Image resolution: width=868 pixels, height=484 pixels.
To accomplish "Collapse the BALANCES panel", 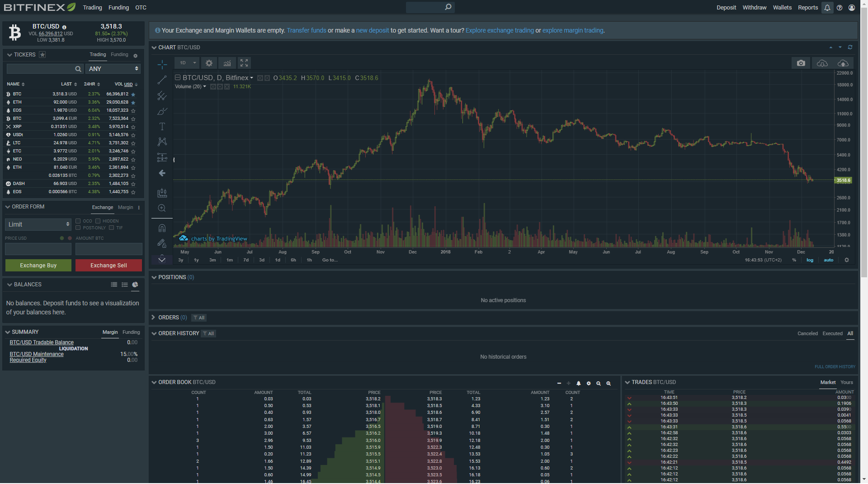I will (9, 285).
